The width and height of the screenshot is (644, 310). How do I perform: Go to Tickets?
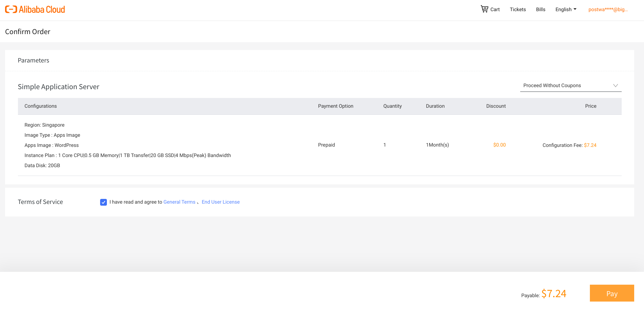point(518,9)
